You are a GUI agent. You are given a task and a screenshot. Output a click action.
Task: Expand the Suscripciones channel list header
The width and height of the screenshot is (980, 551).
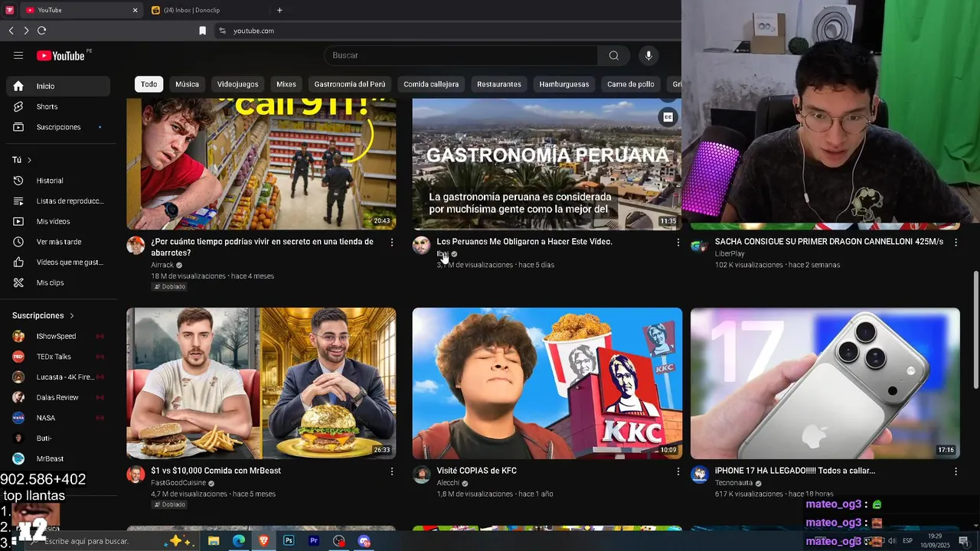click(x=44, y=315)
